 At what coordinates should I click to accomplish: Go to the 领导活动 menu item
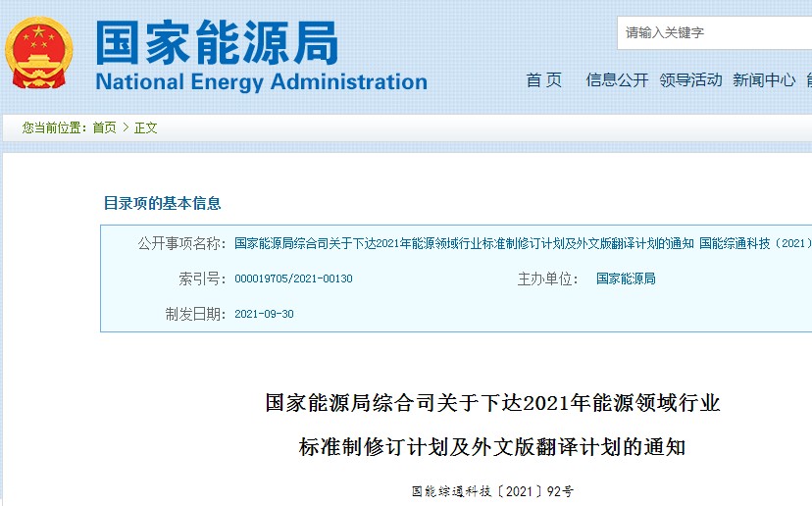690,79
